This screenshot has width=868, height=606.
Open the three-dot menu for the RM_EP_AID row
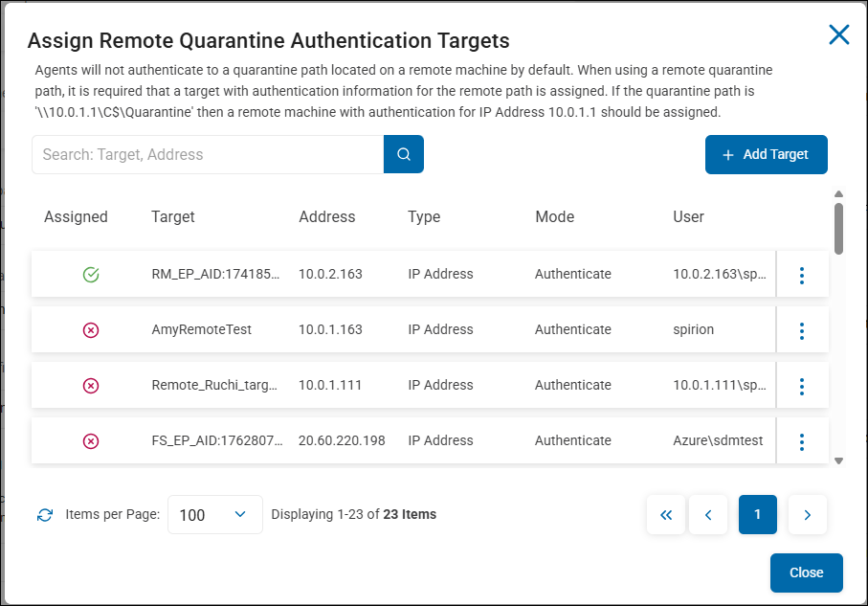click(802, 275)
